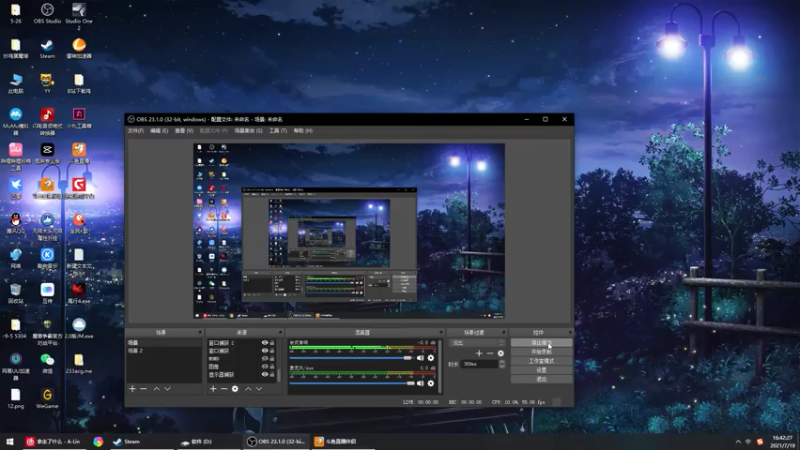Float the 混音器 dock panel
Viewport: 800px width, 450px height.
click(441, 332)
